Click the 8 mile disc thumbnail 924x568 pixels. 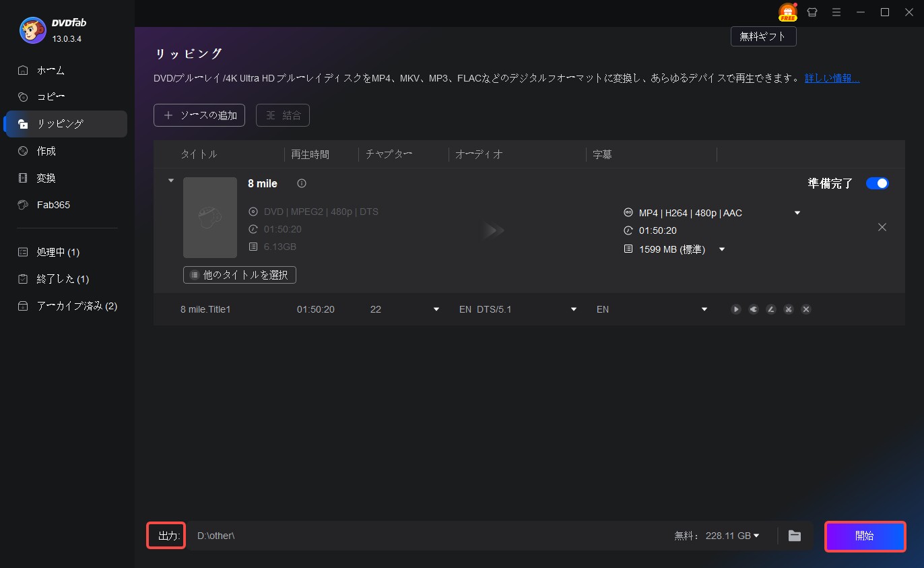[210, 218]
